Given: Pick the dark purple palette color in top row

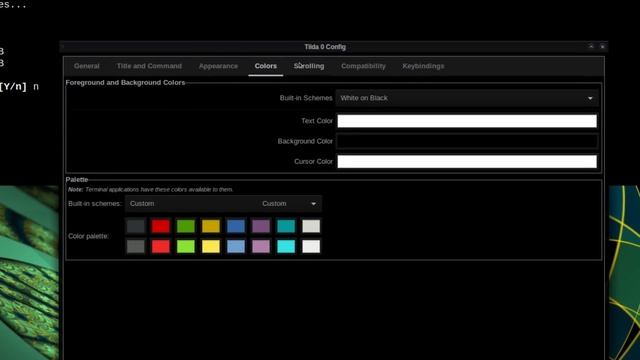Looking at the screenshot, I should [261, 226].
